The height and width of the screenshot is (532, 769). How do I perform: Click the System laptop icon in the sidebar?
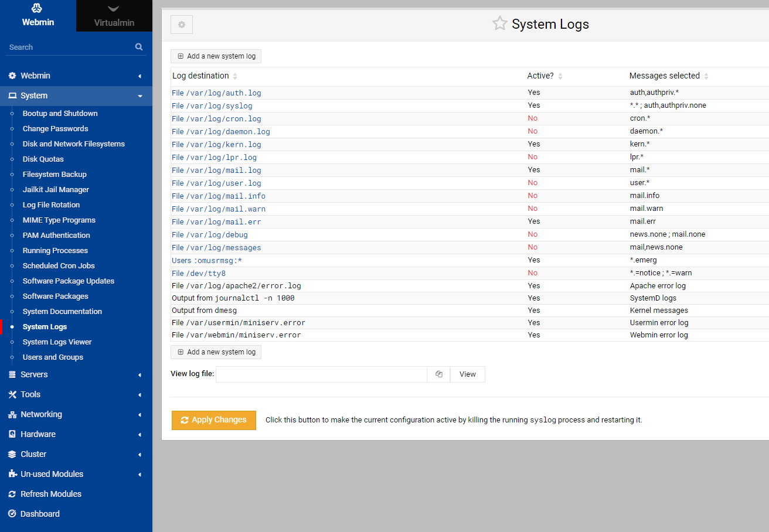(x=12, y=96)
